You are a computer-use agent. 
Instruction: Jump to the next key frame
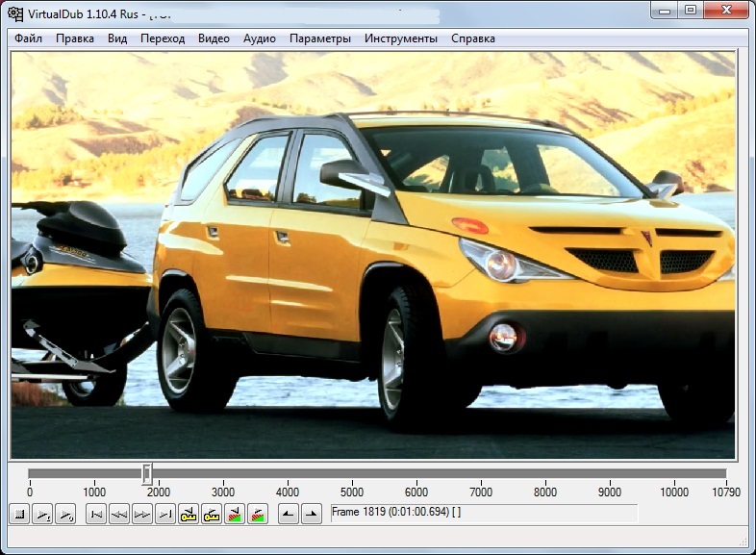pyautogui.click(x=212, y=514)
